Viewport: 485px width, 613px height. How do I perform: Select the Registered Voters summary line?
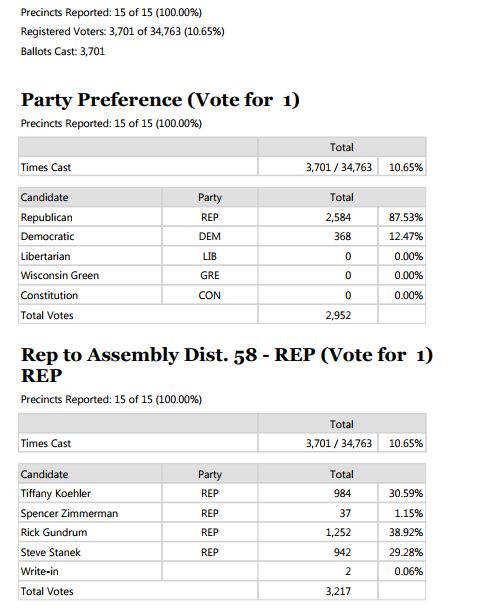click(x=123, y=32)
